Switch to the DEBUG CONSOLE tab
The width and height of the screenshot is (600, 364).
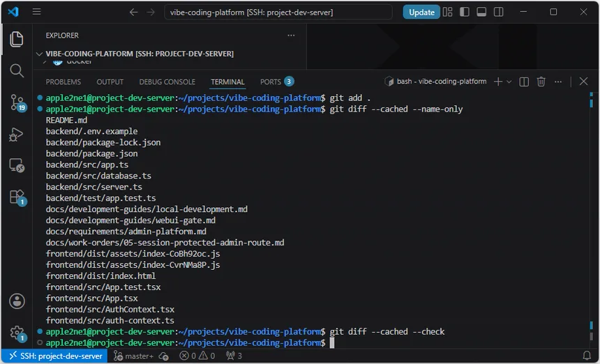167,82
